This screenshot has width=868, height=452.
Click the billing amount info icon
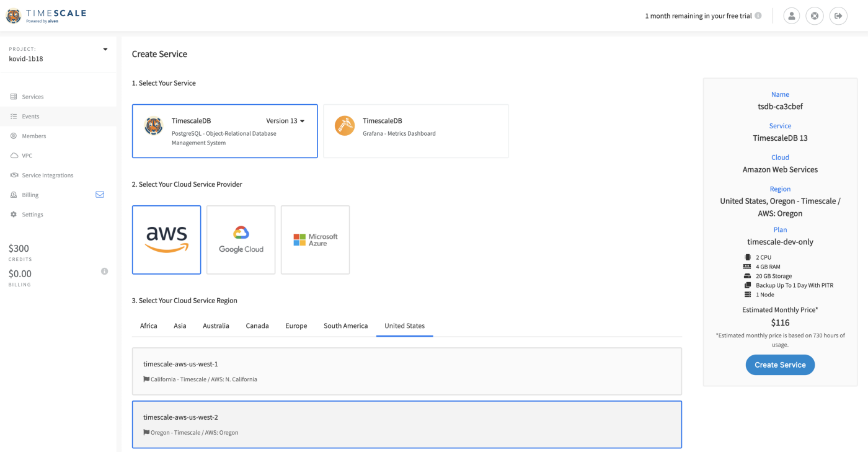coord(104,272)
